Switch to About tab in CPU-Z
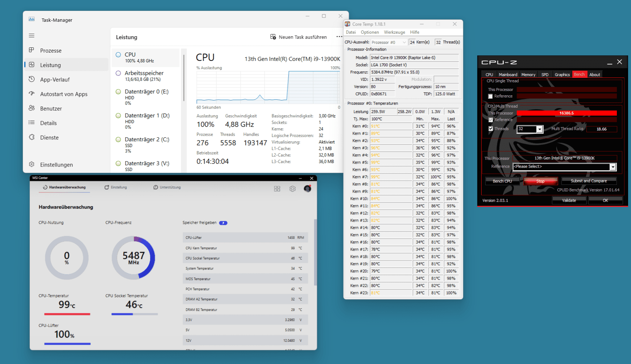The height and width of the screenshot is (364, 631). [x=594, y=74]
